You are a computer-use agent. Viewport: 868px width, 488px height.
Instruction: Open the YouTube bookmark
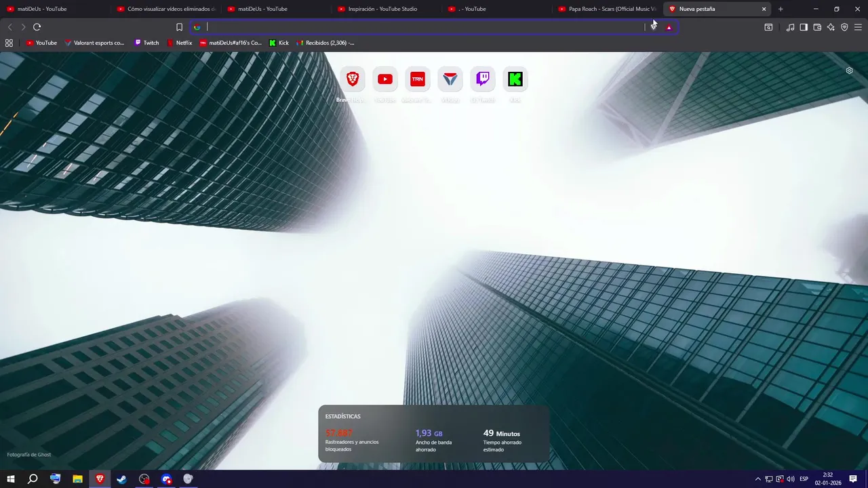[41, 43]
